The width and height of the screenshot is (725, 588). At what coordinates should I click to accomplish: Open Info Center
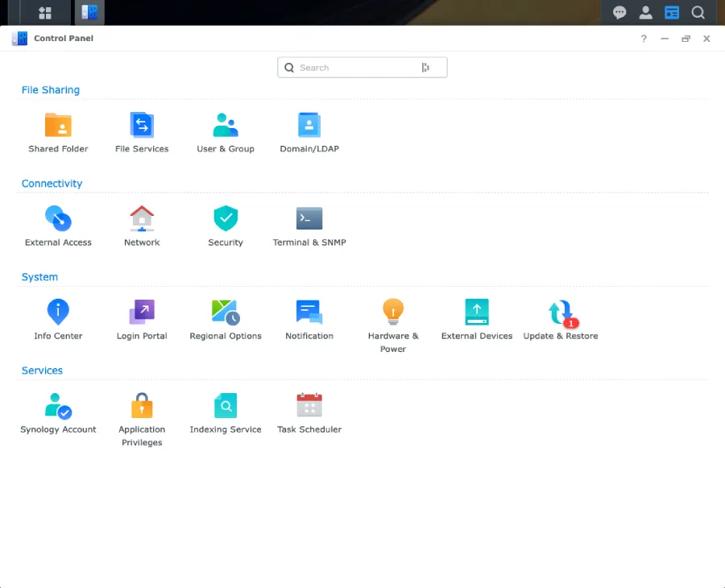pos(58,320)
